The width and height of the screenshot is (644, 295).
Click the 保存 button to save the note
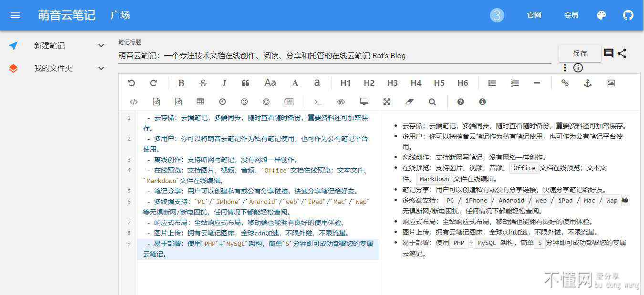coord(580,53)
